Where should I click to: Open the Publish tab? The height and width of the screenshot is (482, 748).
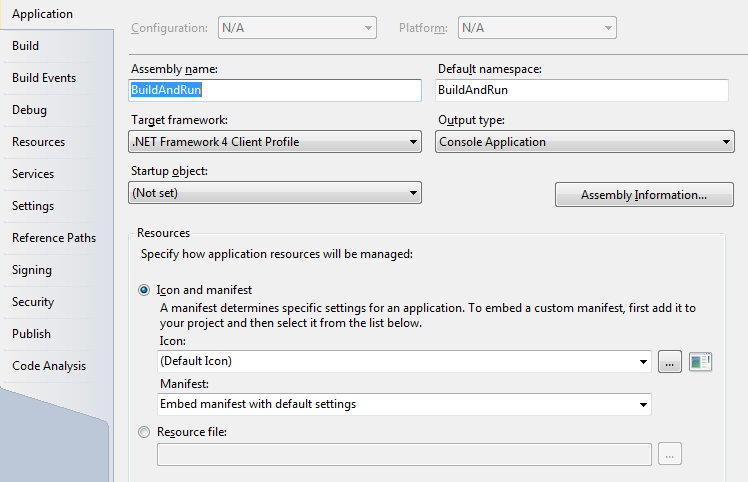31,334
